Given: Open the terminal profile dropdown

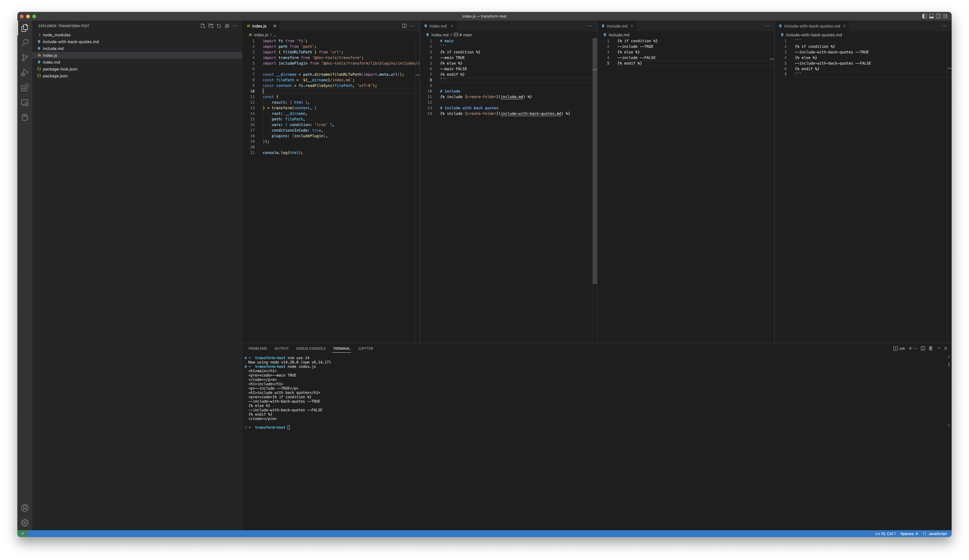Looking at the screenshot, I should (916, 348).
